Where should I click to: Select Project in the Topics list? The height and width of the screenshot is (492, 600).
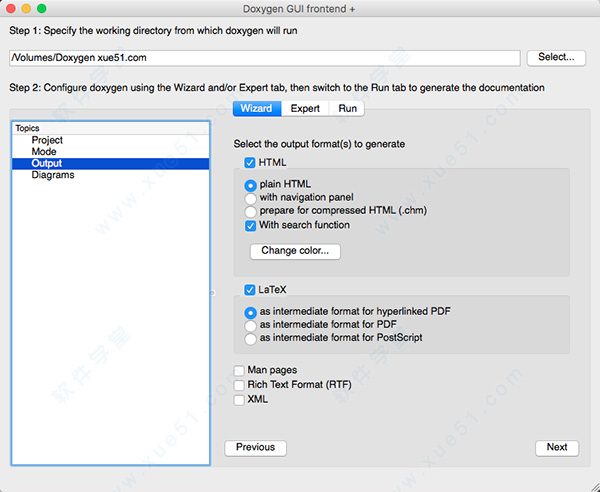coord(47,140)
